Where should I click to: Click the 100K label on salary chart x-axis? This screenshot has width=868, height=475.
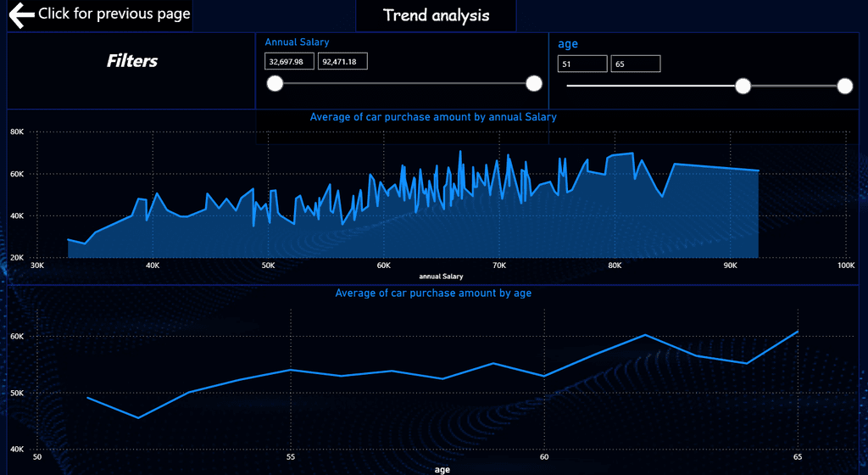846,265
